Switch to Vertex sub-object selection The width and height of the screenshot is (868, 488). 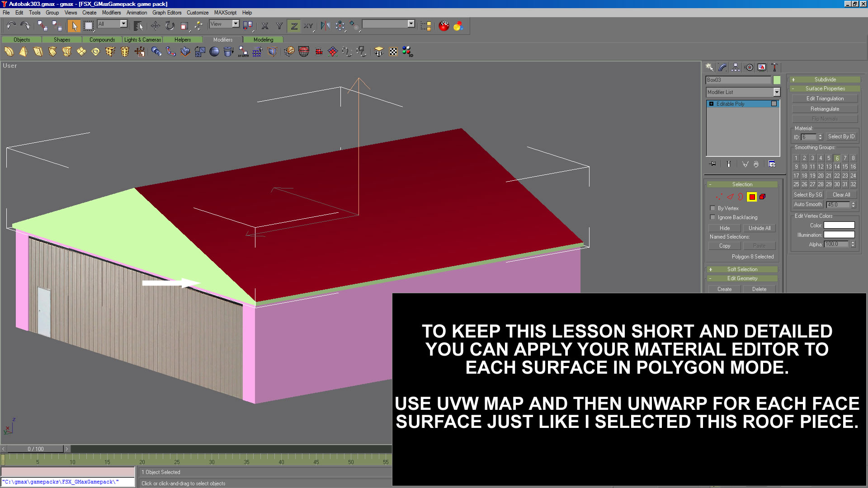click(718, 197)
